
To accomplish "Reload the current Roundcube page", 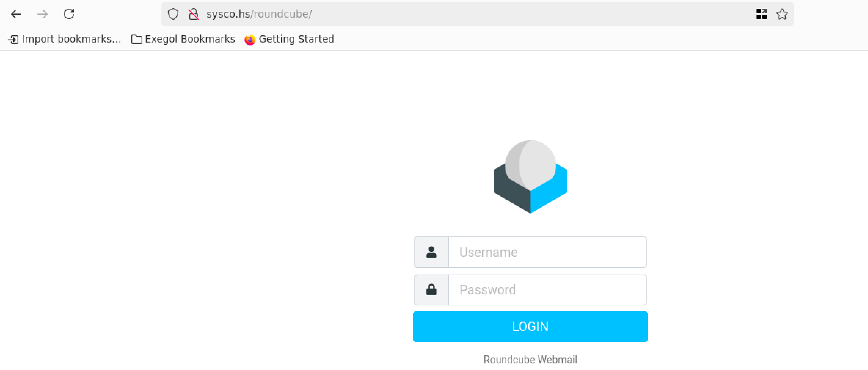I will coord(69,14).
